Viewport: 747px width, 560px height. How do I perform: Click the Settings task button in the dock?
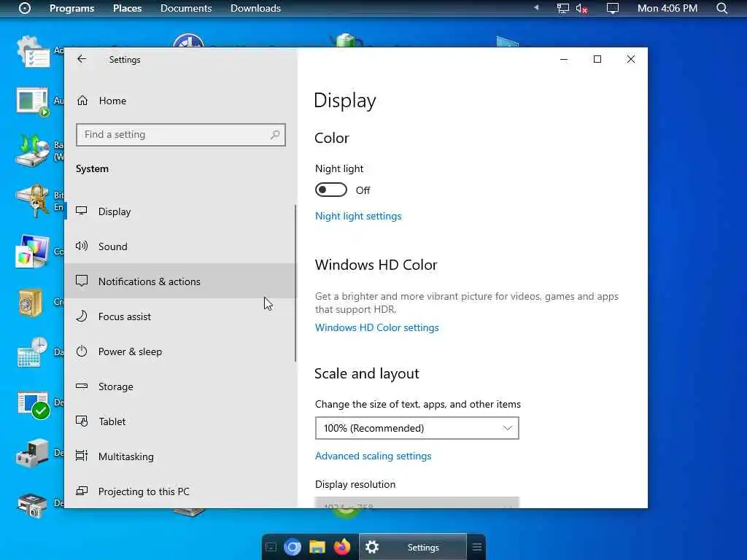pyautogui.click(x=413, y=547)
